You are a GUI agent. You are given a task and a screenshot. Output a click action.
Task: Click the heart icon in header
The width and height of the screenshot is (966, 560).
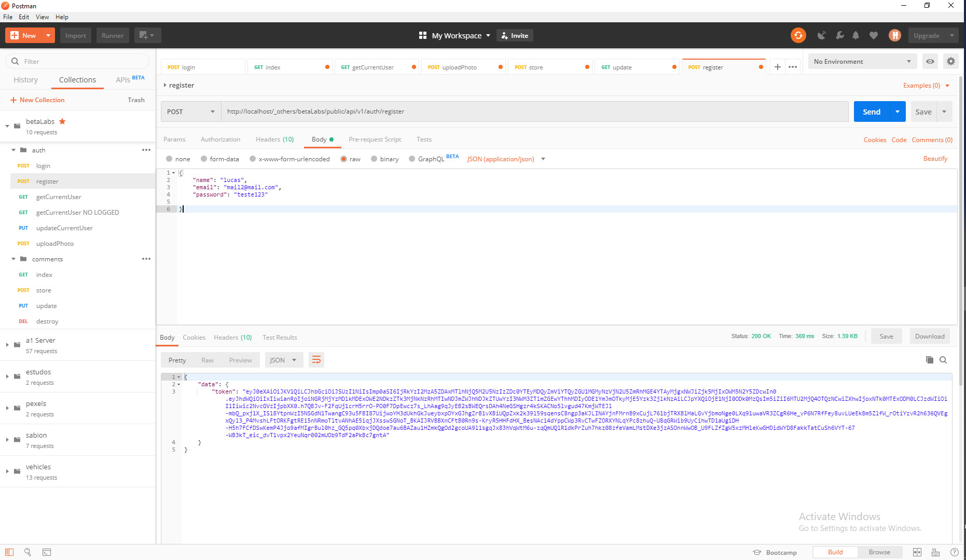pyautogui.click(x=874, y=35)
